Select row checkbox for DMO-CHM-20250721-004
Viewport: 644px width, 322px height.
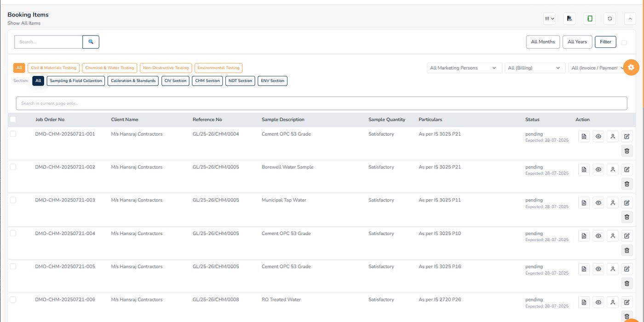tap(13, 233)
